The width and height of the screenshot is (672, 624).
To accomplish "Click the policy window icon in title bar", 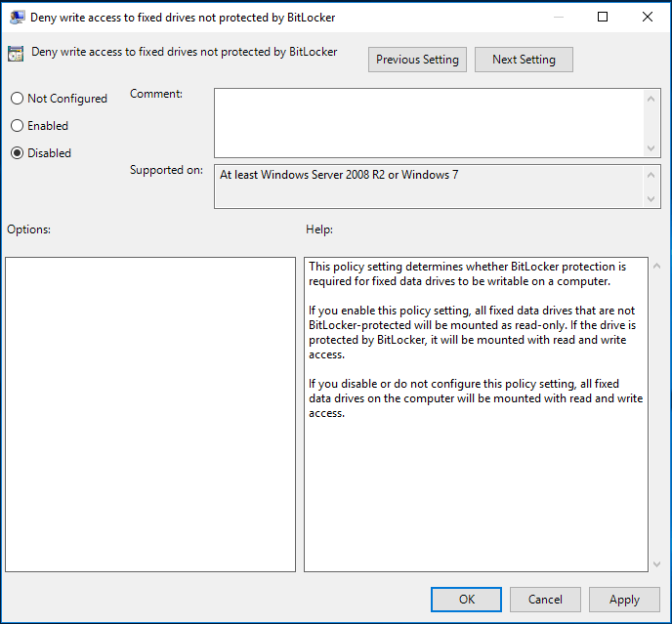I will (x=18, y=18).
